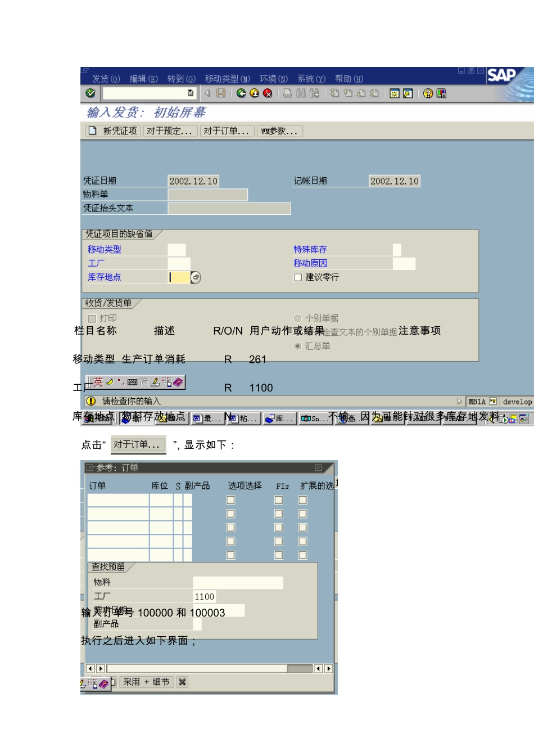Check second row 选项选择 checkbox

pyautogui.click(x=230, y=514)
